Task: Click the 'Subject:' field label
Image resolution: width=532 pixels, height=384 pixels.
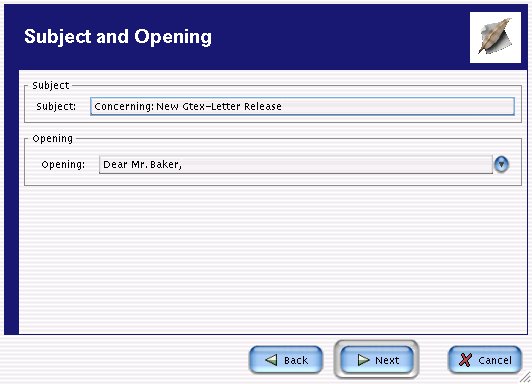Action: (x=56, y=107)
